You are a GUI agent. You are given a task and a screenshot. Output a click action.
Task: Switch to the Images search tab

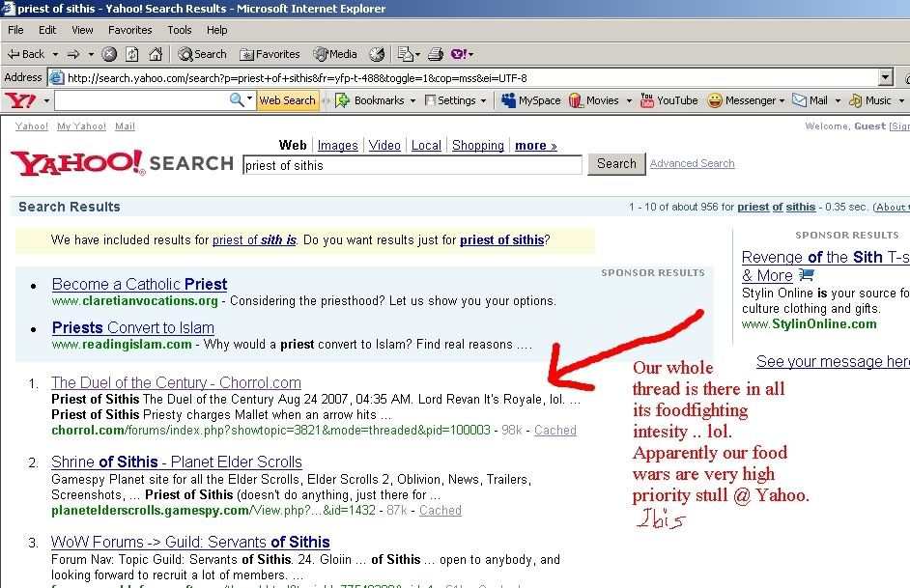pos(338,146)
